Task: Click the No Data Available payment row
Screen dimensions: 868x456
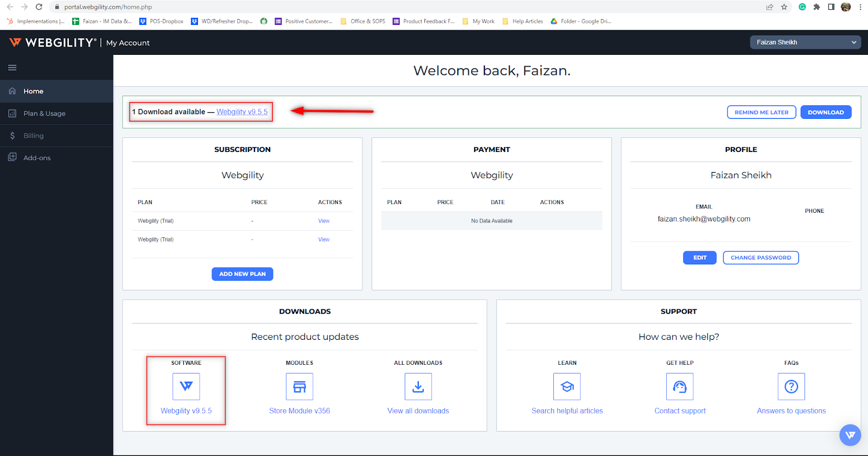Action: click(x=492, y=221)
